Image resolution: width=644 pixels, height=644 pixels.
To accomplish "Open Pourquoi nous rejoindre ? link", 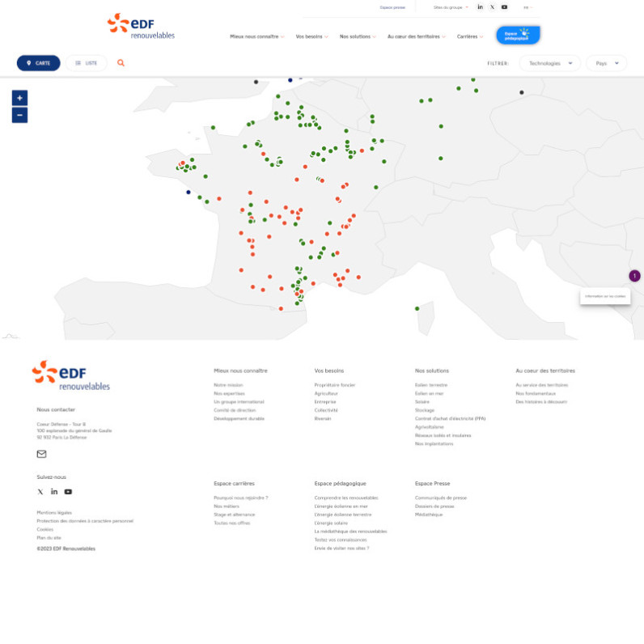I will click(x=240, y=498).
